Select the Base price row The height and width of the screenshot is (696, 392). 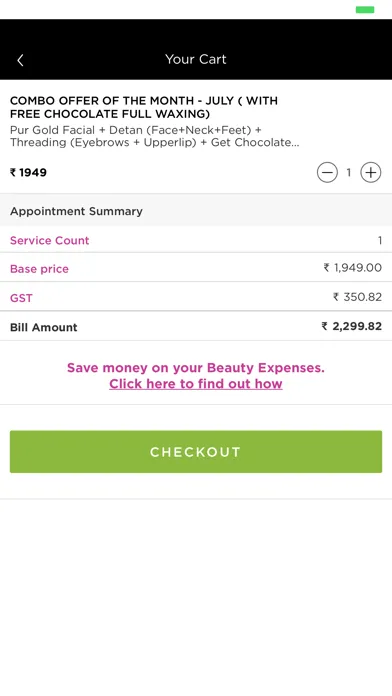click(196, 268)
